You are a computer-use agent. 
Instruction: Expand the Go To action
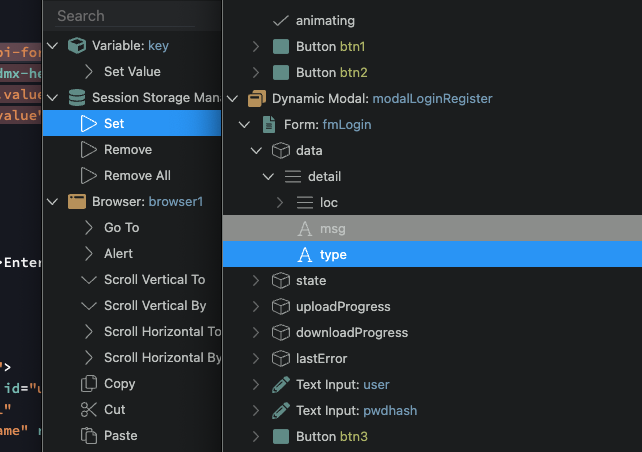coord(88,228)
